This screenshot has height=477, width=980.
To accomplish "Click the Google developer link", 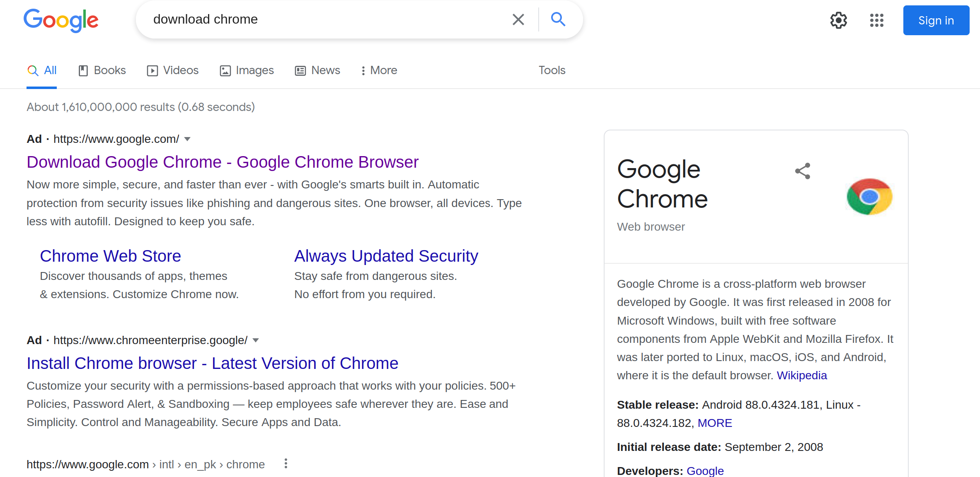I will tap(705, 471).
